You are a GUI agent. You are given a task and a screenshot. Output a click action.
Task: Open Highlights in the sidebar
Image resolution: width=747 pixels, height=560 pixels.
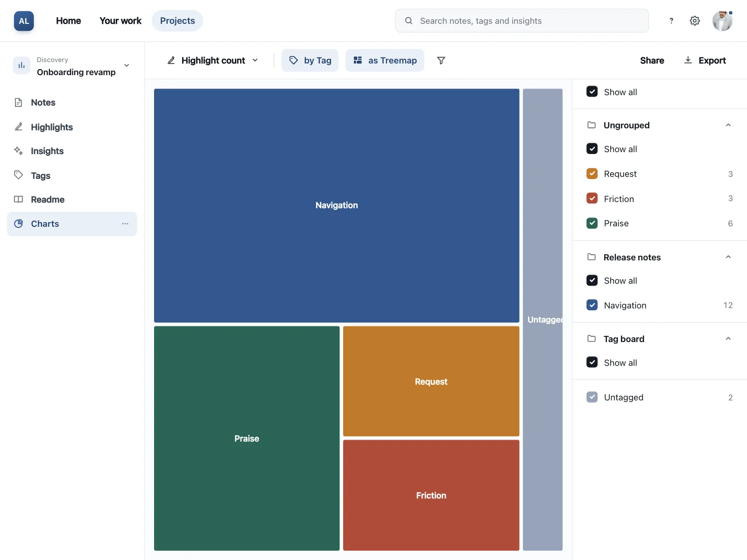point(72,127)
